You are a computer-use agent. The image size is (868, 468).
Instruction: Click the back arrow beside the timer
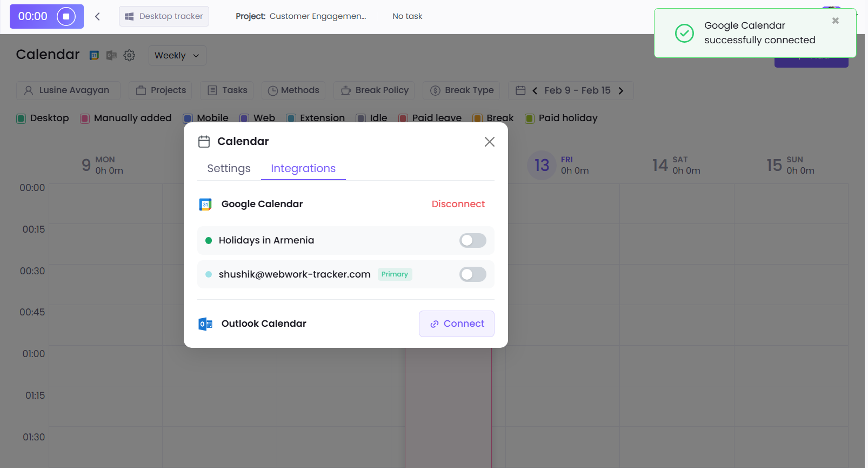click(x=97, y=16)
